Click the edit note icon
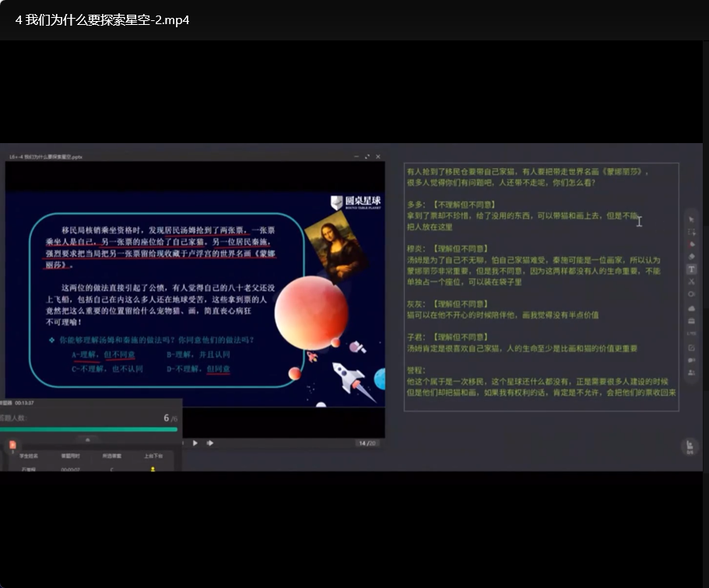This screenshot has width=709, height=588. coord(691,347)
